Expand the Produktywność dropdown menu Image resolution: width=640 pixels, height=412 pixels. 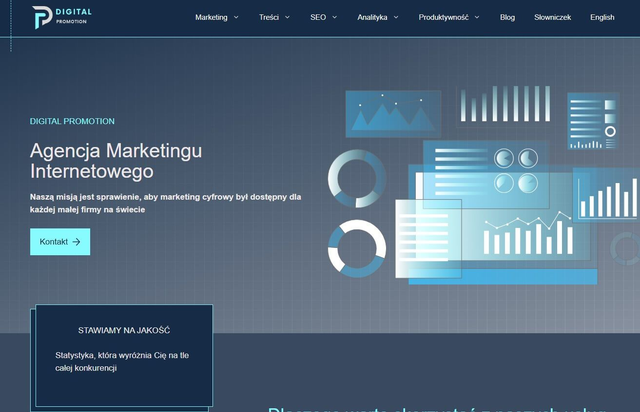click(449, 17)
